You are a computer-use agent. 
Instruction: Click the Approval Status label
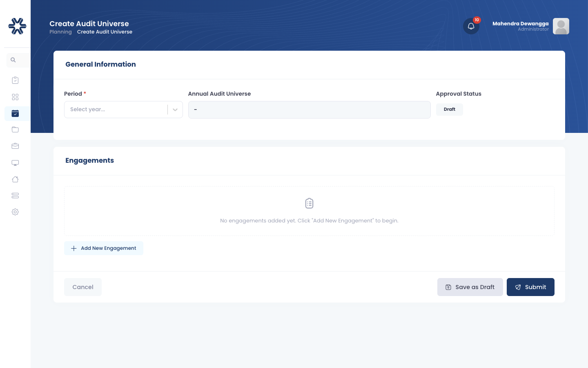(459, 94)
